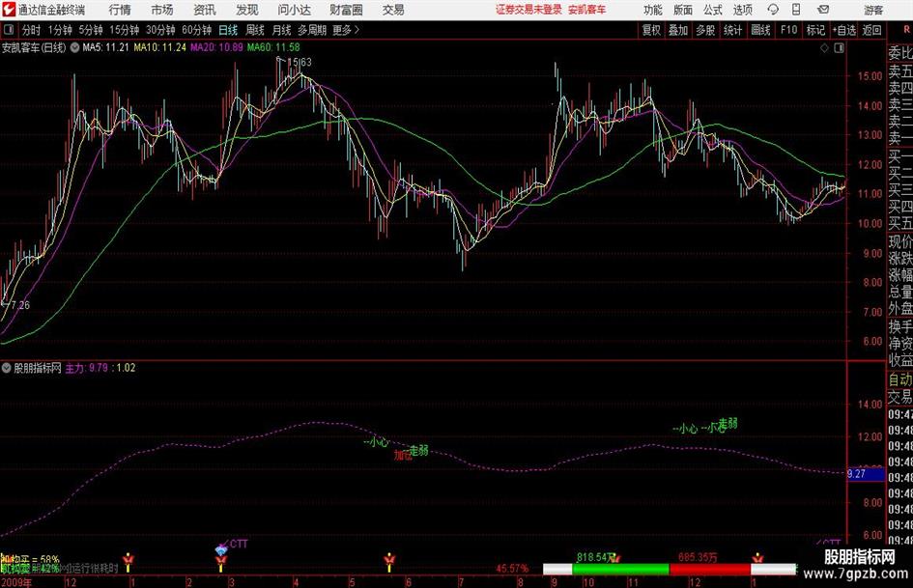Click the 多股 multi-stock button
The image size is (913, 588).
click(705, 30)
